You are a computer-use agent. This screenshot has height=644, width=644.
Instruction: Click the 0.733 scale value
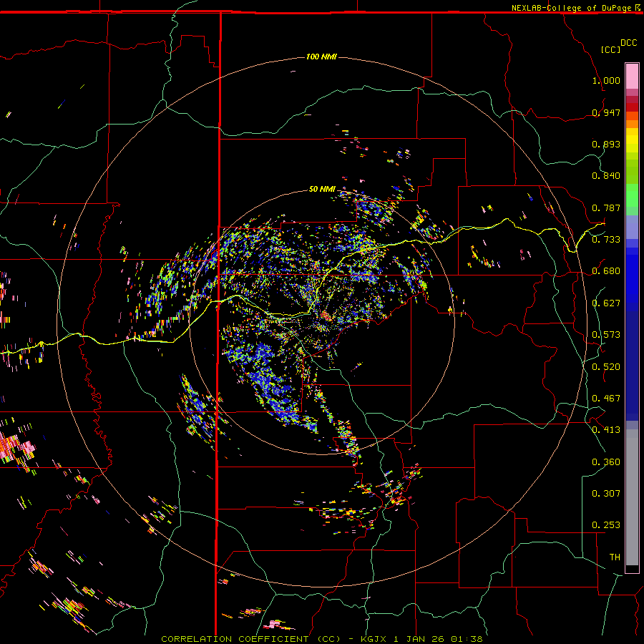click(606, 240)
